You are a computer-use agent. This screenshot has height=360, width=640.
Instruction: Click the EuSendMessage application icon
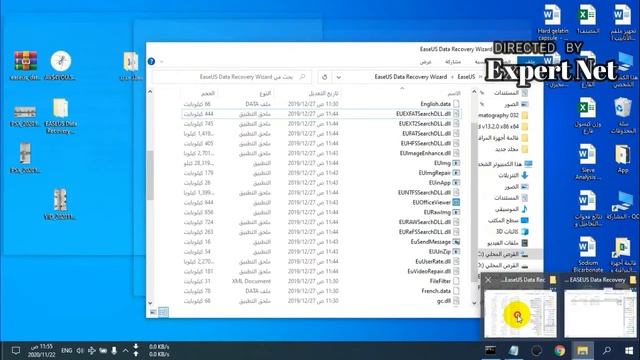click(x=456, y=242)
